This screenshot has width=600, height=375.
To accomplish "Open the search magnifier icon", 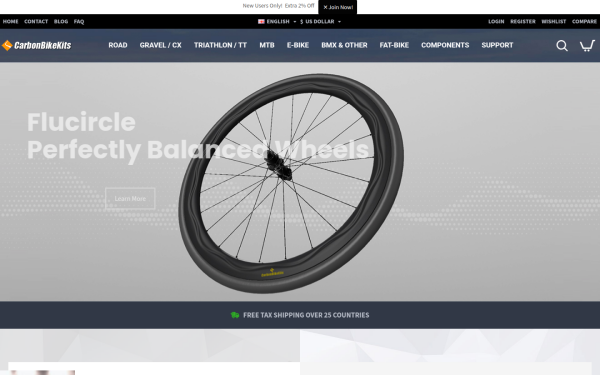I will click(562, 46).
